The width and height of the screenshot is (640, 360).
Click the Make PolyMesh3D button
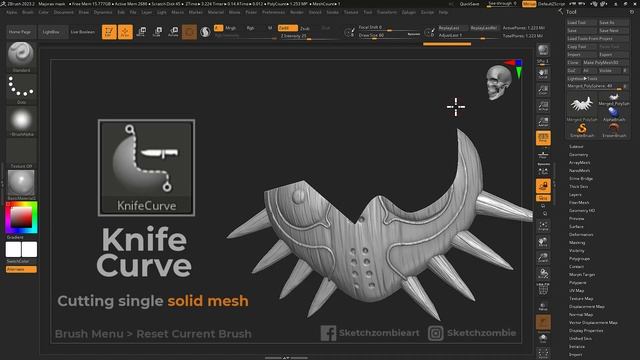click(x=605, y=62)
